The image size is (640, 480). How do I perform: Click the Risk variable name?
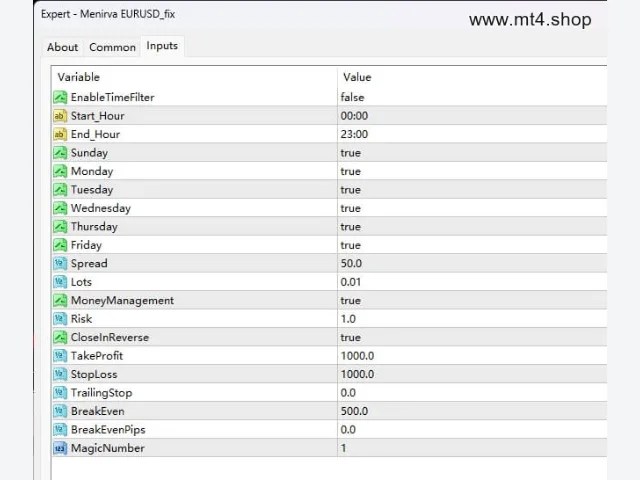point(81,319)
